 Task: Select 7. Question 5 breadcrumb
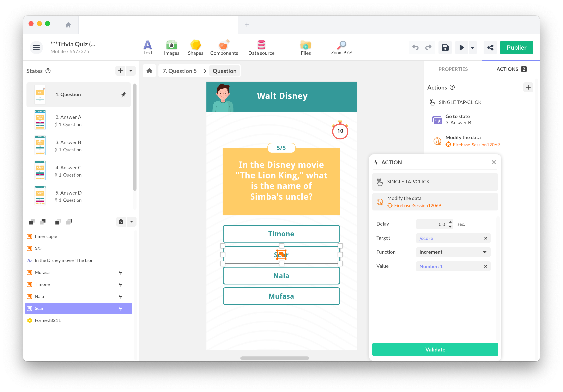click(180, 71)
